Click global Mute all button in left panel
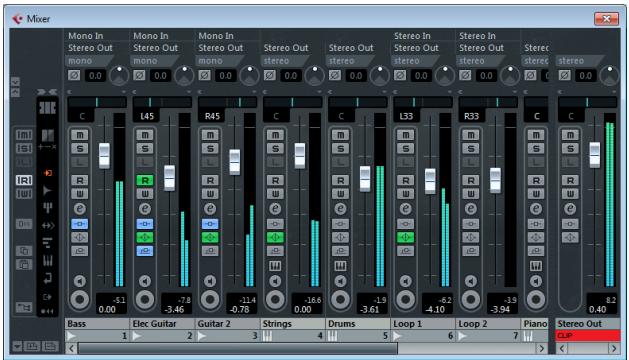Image resolution: width=629 pixels, height=360 pixels. (x=24, y=135)
